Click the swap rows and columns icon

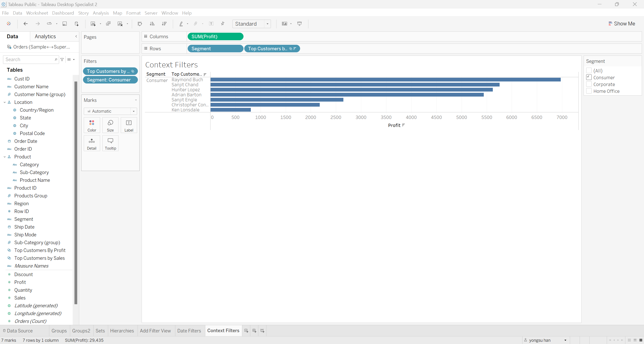(140, 24)
